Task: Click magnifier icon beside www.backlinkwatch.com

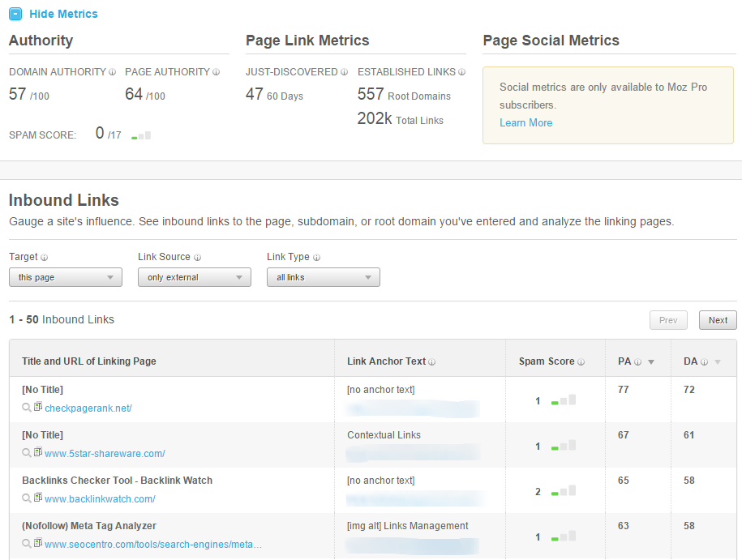Action: 27,499
